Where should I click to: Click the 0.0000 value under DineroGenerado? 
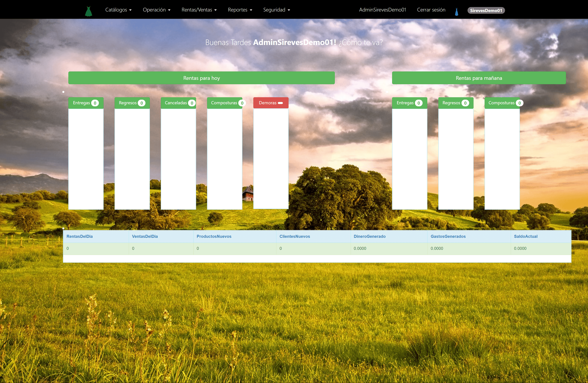pyautogui.click(x=360, y=249)
